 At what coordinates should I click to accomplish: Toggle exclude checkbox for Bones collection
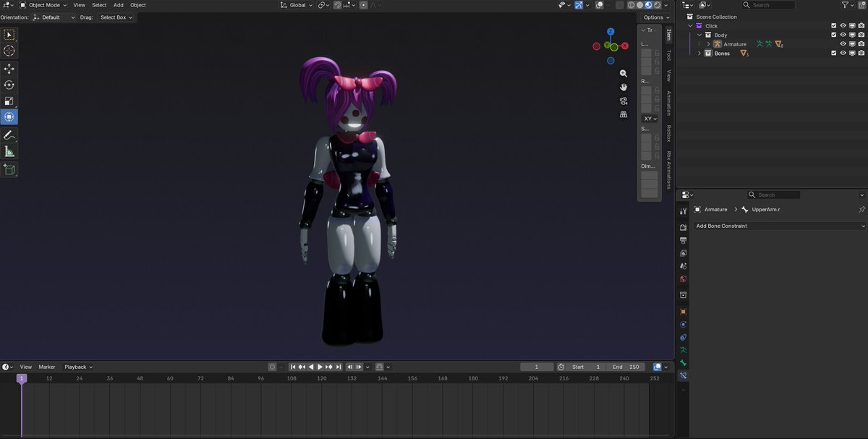(x=834, y=53)
